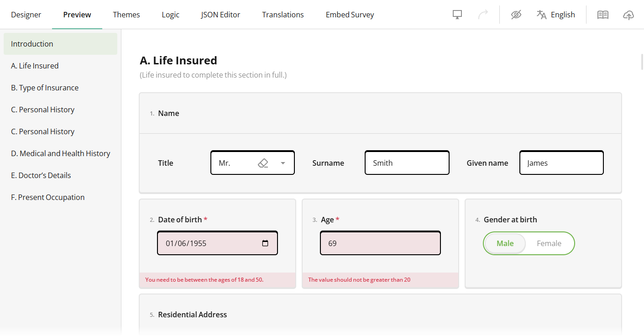The image size is (644, 336).
Task: Click the language translation icon next to English
Action: [x=542, y=14]
